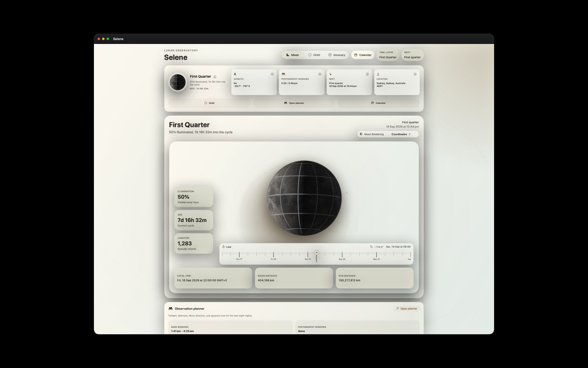Click the wide Calendar button under the summary
The height and width of the screenshot is (368, 588).
coord(378,103)
